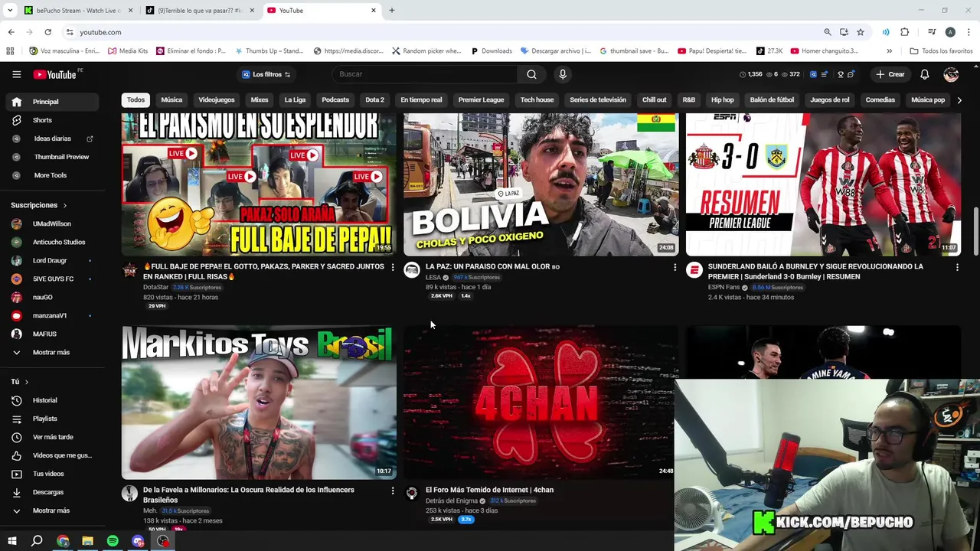Open the ESPN Fans channel link
980x551 pixels.
724,287
